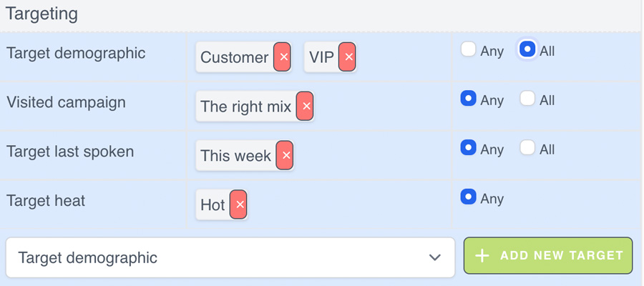Remove the VIP tag
This screenshot has height=286, width=644.
click(x=347, y=57)
